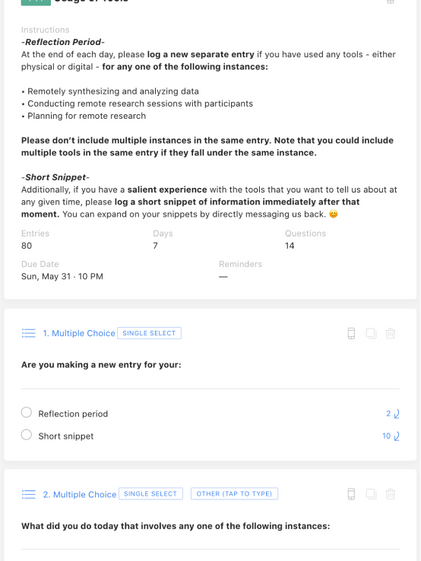The width and height of the screenshot is (421, 561).
Task: Select the Reflection period radio option
Action: (x=26, y=412)
